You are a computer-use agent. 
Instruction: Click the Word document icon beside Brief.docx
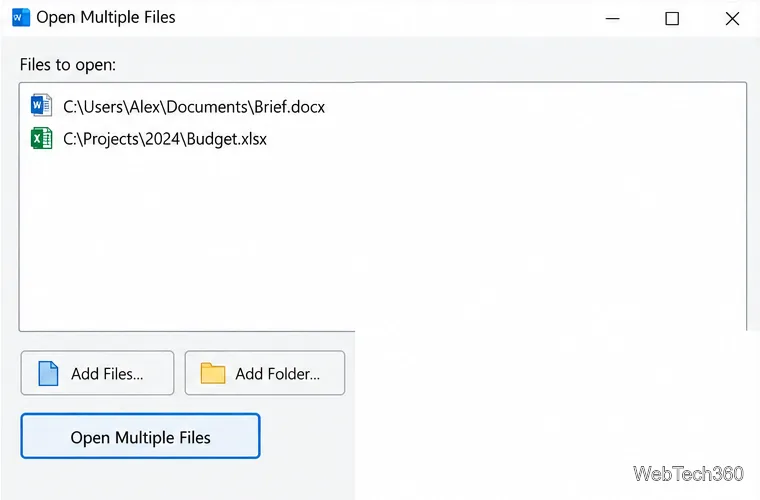click(41, 106)
